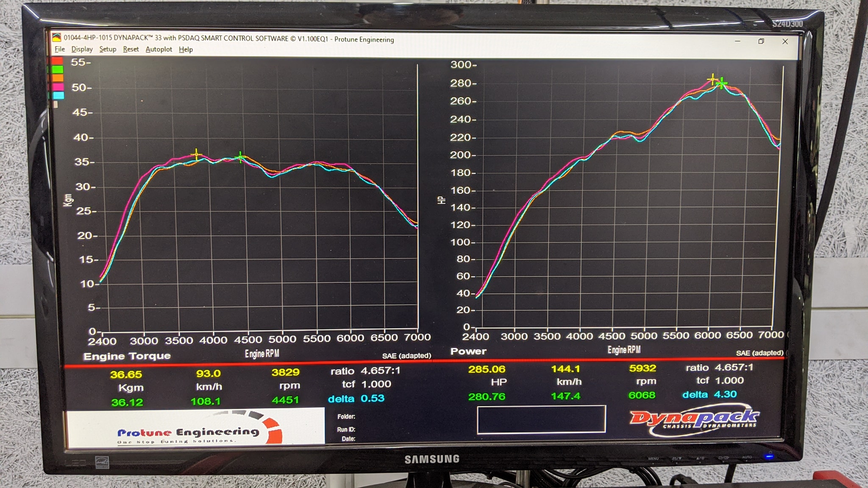Open the Autoplot menu
Image resolution: width=868 pixels, height=488 pixels.
(159, 49)
